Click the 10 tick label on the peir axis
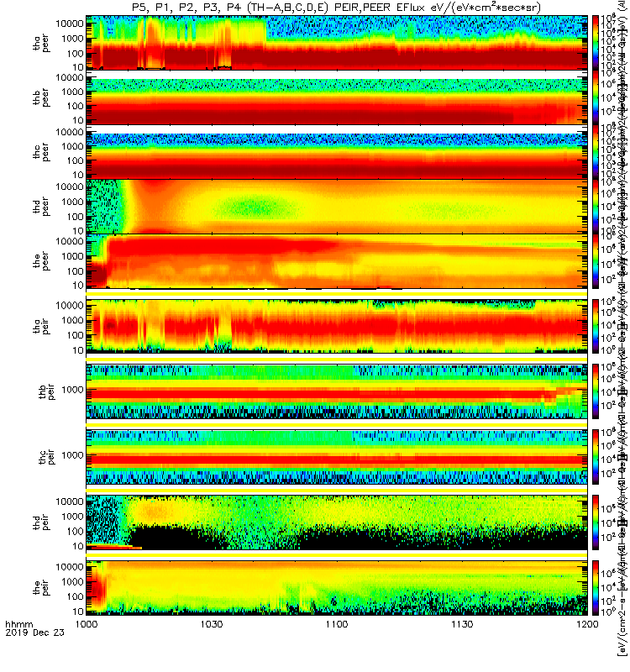 [78, 612]
